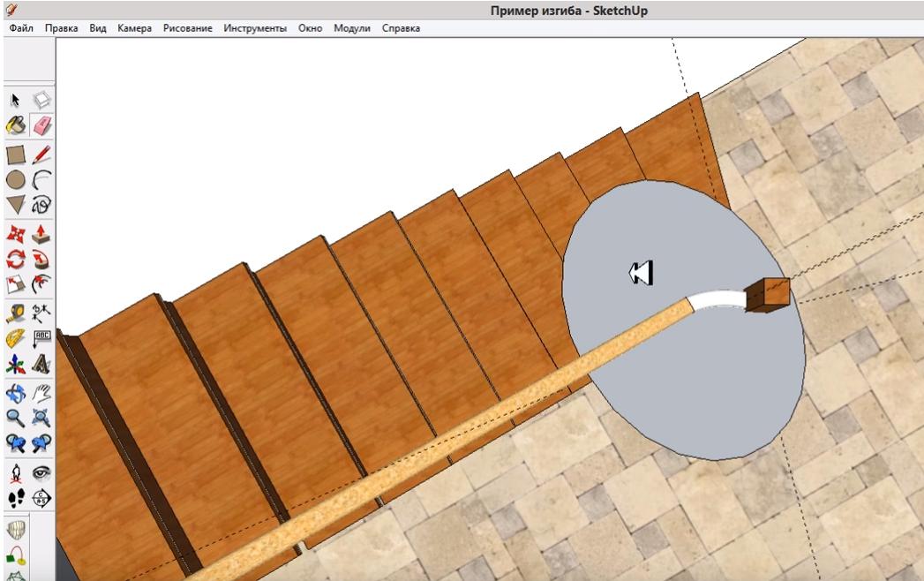Pick the Tape Measure tool
Image resolution: width=924 pixels, height=581 pixels.
pyautogui.click(x=17, y=313)
